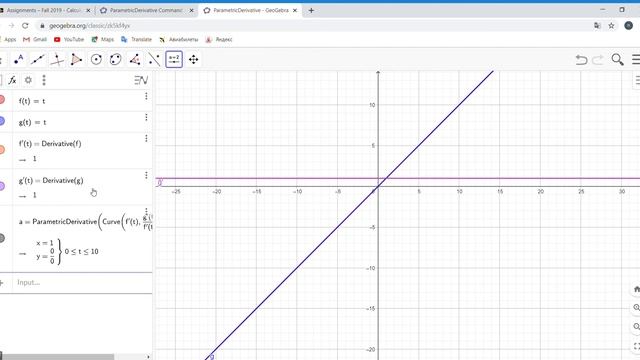Open the Translate bookmark

(136, 40)
